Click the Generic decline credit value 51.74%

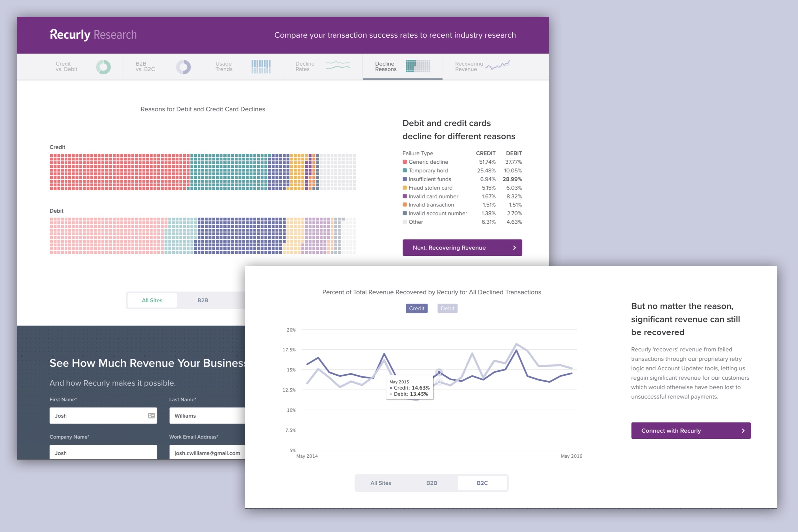487,162
